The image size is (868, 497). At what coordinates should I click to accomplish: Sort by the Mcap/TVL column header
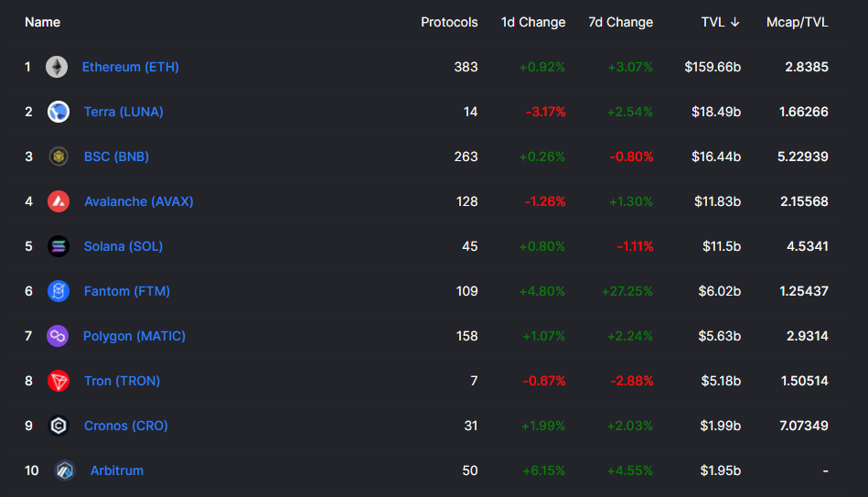point(797,22)
